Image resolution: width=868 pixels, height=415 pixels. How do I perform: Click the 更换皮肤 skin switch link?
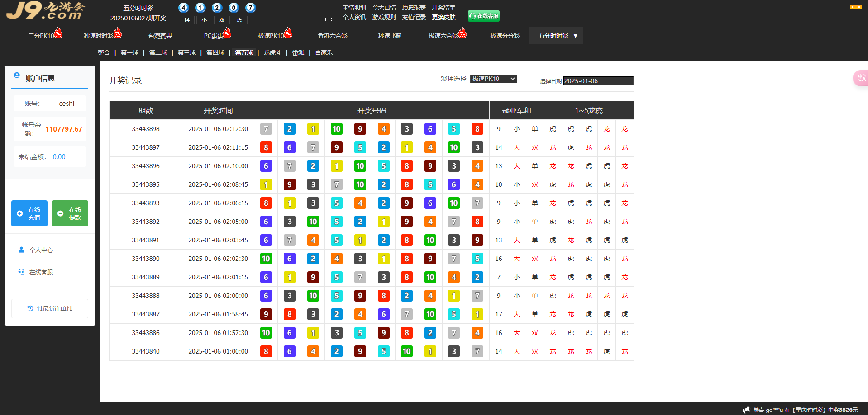point(444,17)
